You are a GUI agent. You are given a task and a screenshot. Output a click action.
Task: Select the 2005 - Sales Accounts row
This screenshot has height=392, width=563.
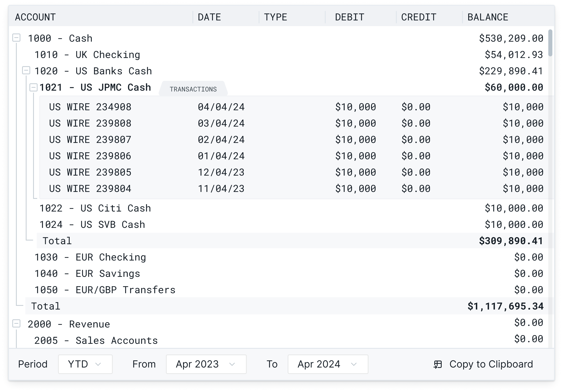point(96,340)
